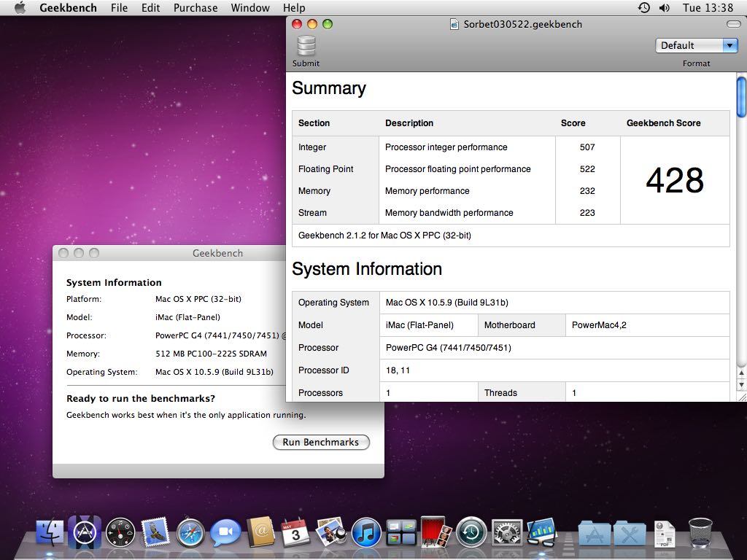The height and width of the screenshot is (560, 747).
Task: Zoom results window with green button
Action: [x=328, y=24]
